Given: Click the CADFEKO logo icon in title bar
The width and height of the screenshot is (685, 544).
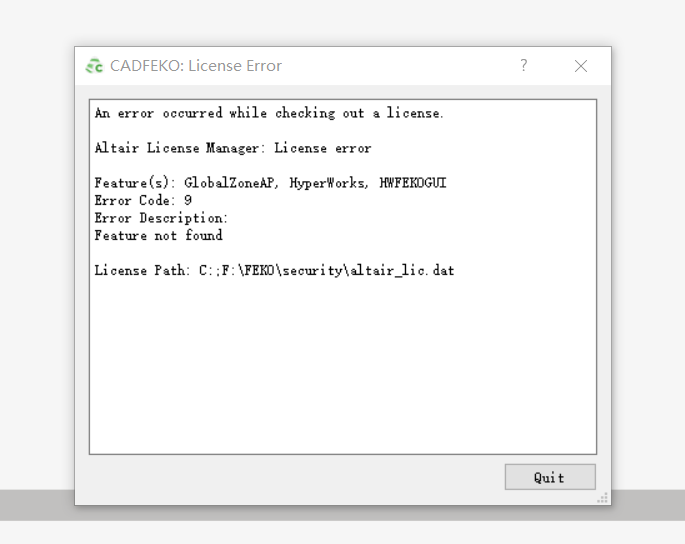Looking at the screenshot, I should pos(95,66).
